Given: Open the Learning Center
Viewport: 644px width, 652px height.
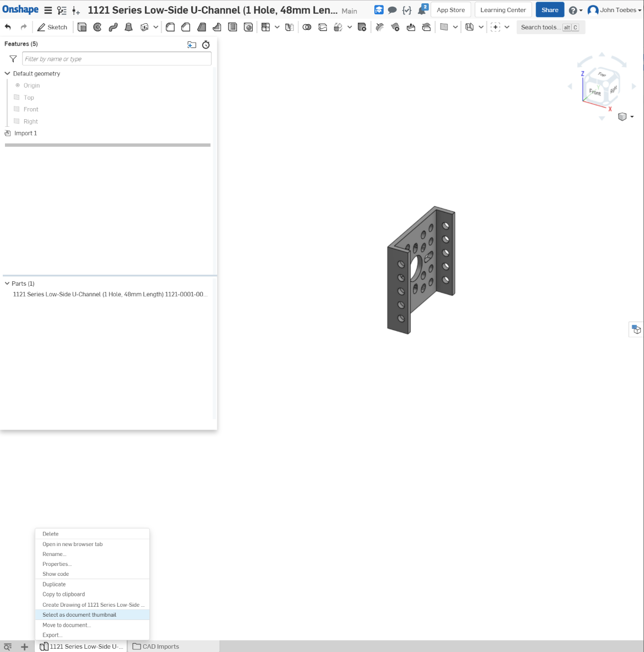Looking at the screenshot, I should [x=503, y=10].
